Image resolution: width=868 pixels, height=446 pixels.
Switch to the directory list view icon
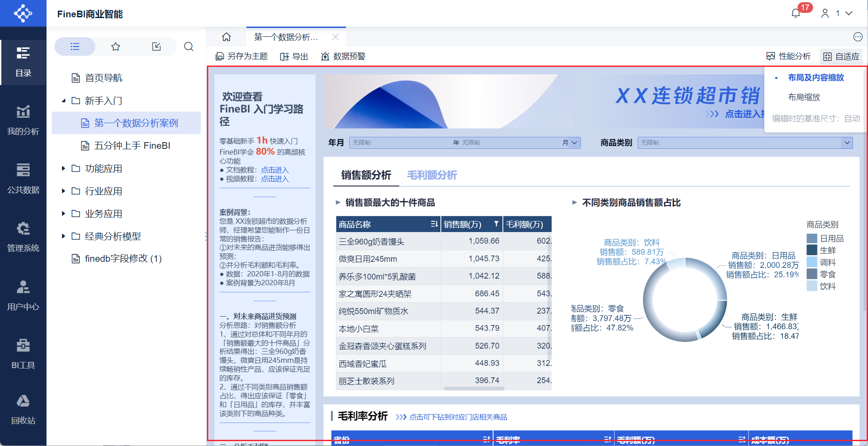[75, 47]
